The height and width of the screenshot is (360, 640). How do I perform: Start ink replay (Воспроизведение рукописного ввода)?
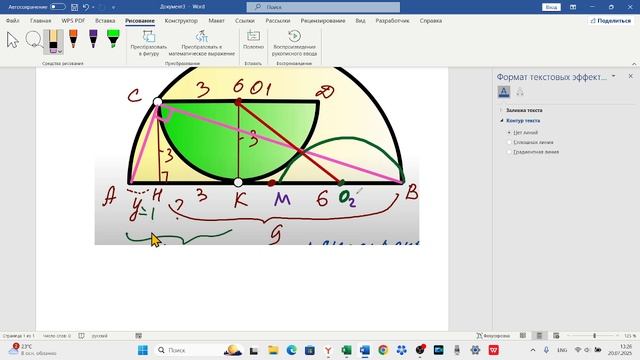tap(294, 43)
